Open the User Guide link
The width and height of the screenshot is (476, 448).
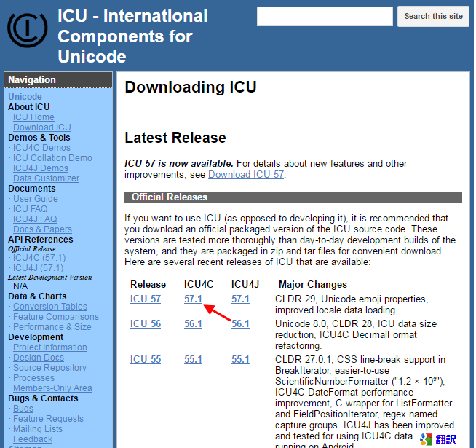point(36,199)
